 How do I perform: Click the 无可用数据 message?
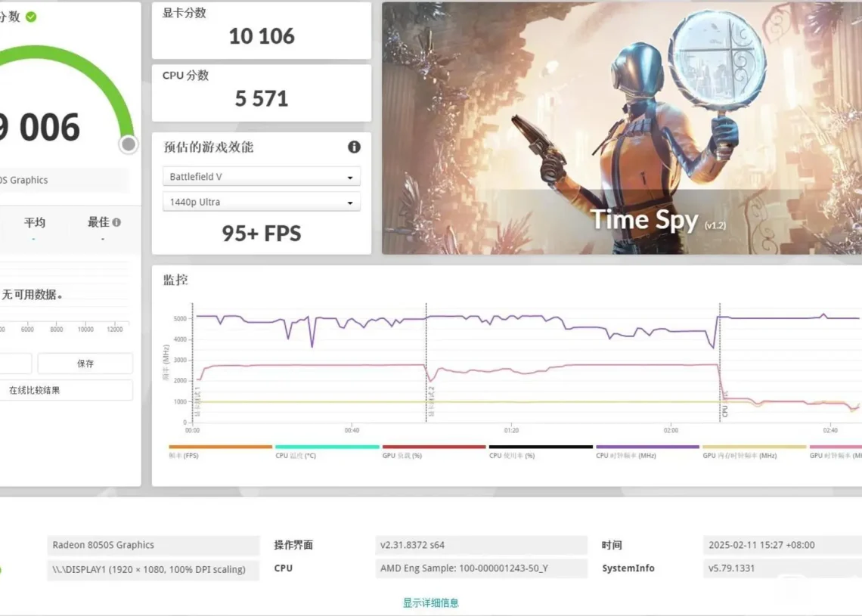(32, 295)
